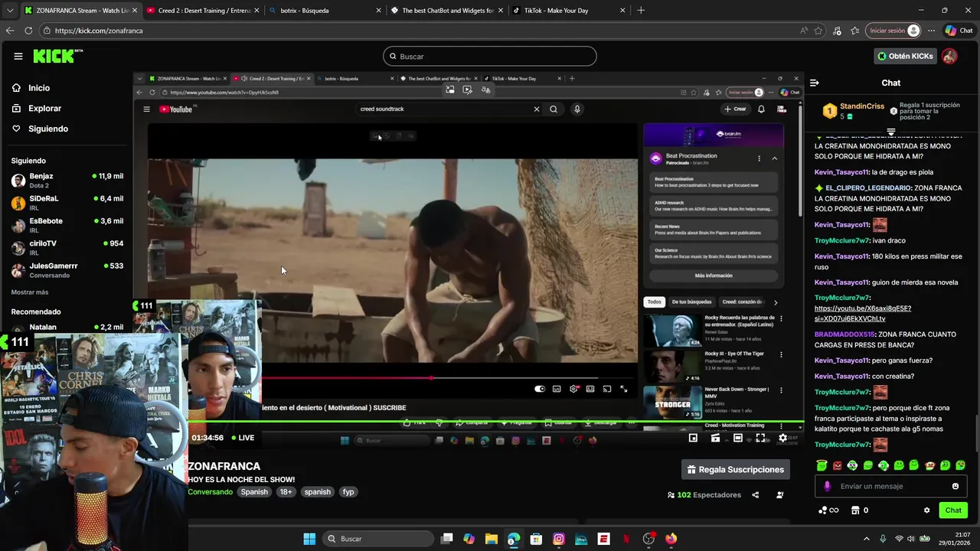Click the green Chat send button
The width and height of the screenshot is (980, 551).
click(x=953, y=510)
